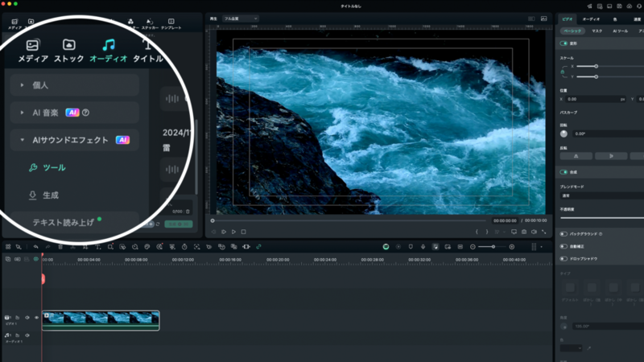Click the timeline zoom in plus icon
The height and width of the screenshot is (362, 644).
(512, 247)
